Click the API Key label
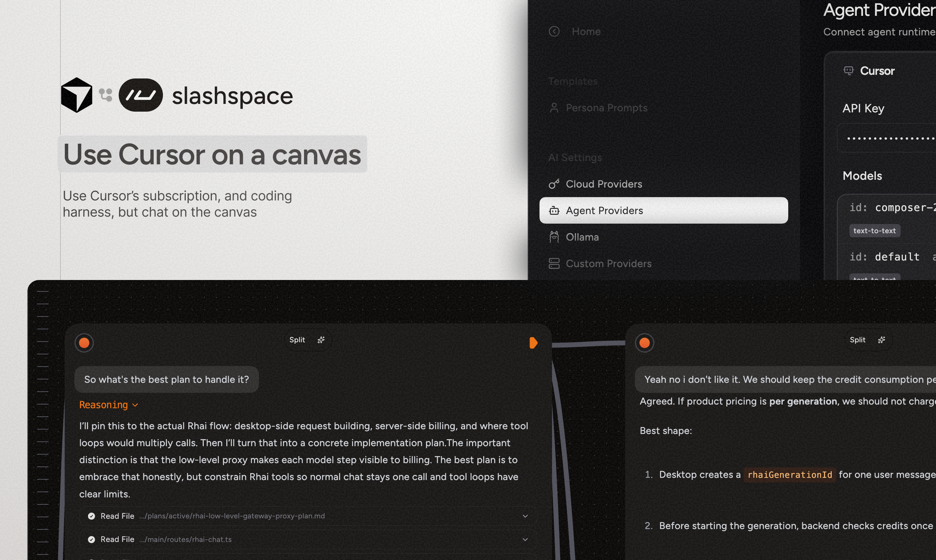 (863, 108)
